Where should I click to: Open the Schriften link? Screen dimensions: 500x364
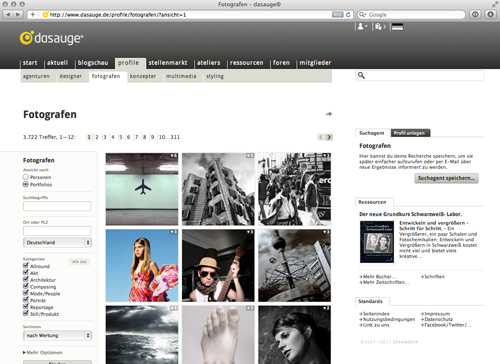coord(433,277)
